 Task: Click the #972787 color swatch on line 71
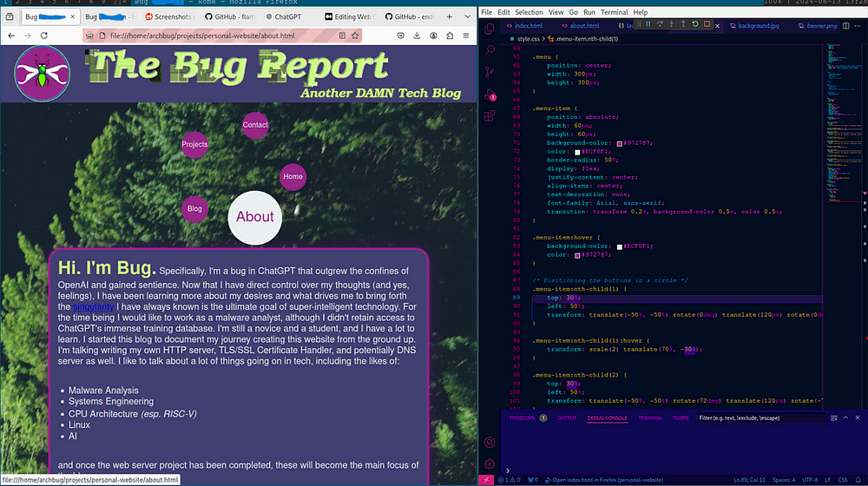tap(620, 143)
